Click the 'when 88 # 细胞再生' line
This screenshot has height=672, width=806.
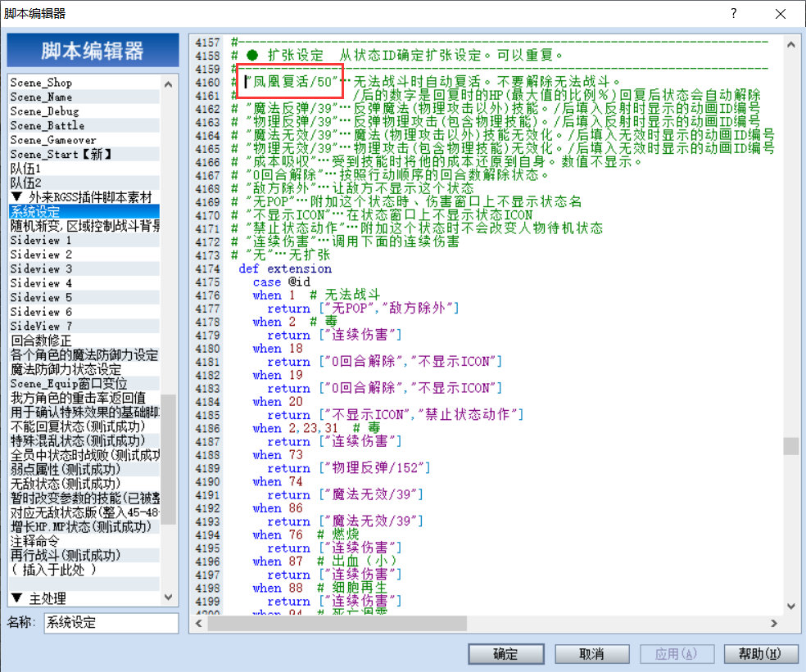319,588
